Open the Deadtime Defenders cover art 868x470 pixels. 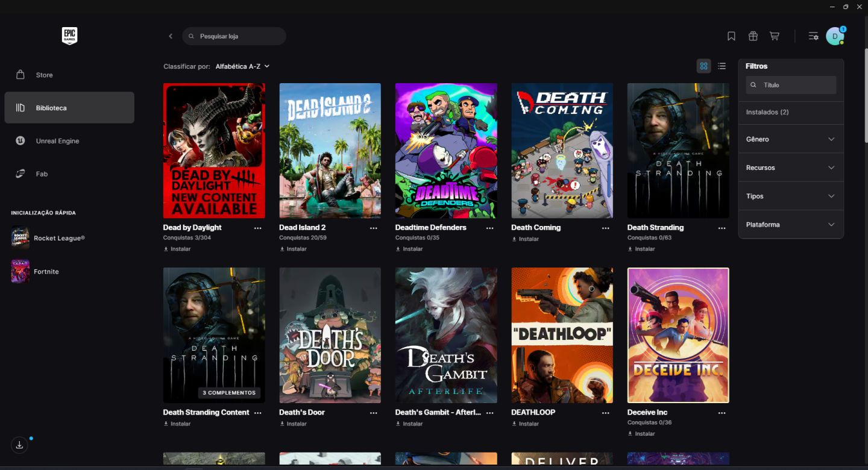click(x=446, y=151)
